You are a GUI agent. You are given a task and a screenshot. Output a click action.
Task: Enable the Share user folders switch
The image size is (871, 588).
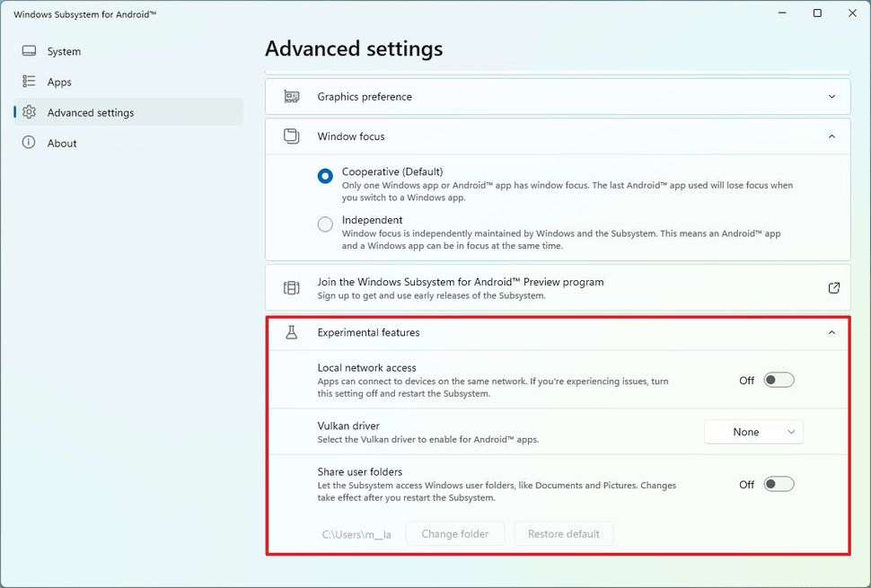pos(779,484)
